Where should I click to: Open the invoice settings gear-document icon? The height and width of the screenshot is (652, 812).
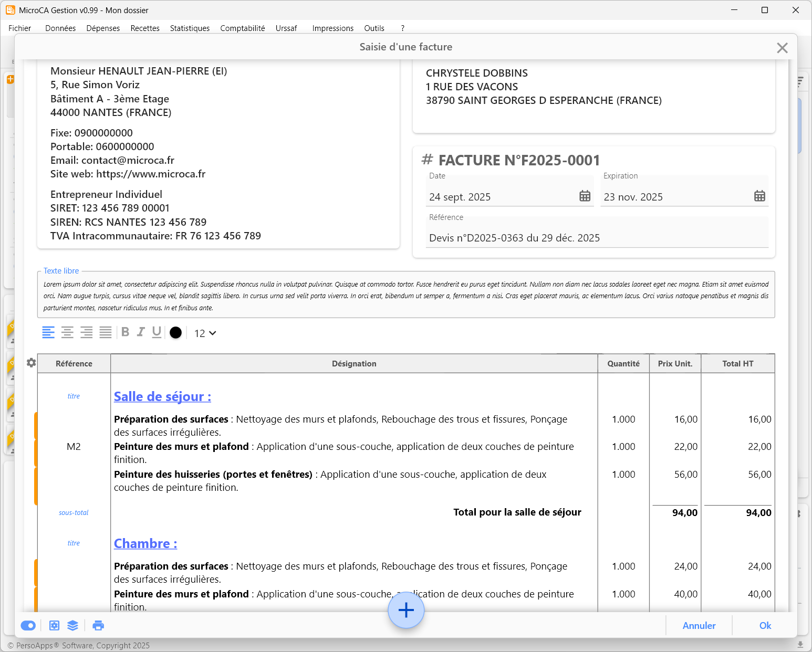(54, 625)
